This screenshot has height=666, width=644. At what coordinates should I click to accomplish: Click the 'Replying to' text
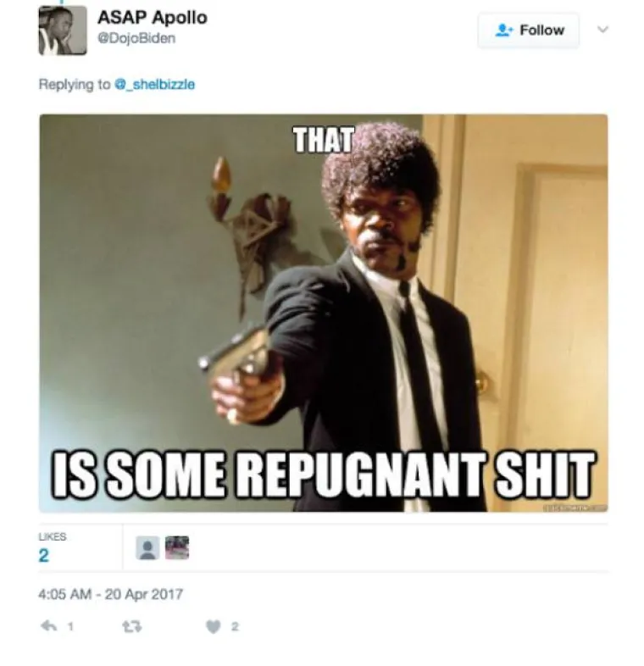point(75,85)
